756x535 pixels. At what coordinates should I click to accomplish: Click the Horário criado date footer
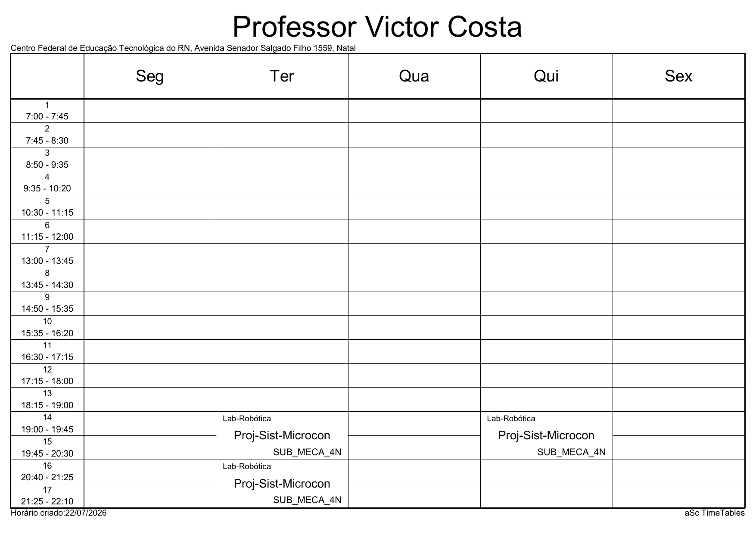[x=59, y=513]
